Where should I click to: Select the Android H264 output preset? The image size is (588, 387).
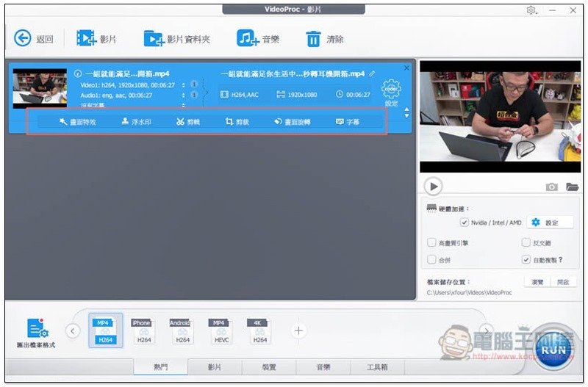pyautogui.click(x=180, y=331)
